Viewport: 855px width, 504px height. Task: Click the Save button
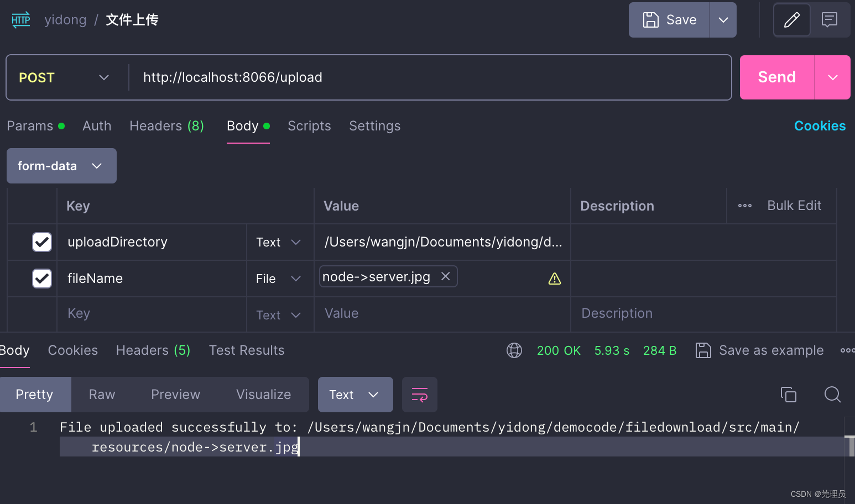tap(669, 20)
